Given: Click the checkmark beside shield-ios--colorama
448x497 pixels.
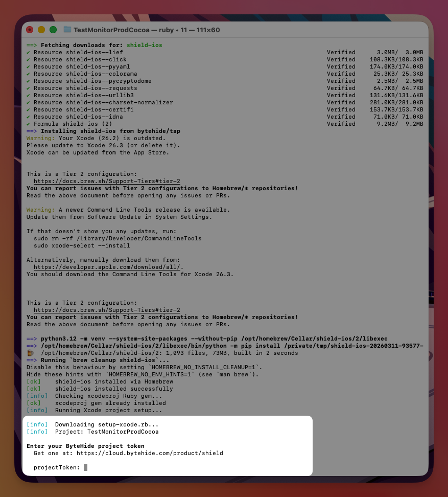Looking at the screenshot, I should pyautogui.click(x=28, y=74).
